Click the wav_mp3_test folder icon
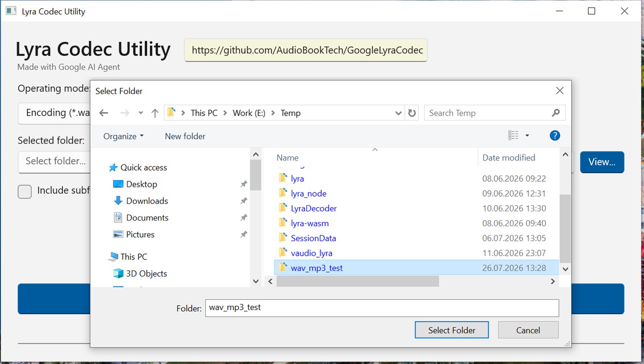This screenshot has height=364, width=644. click(x=283, y=267)
